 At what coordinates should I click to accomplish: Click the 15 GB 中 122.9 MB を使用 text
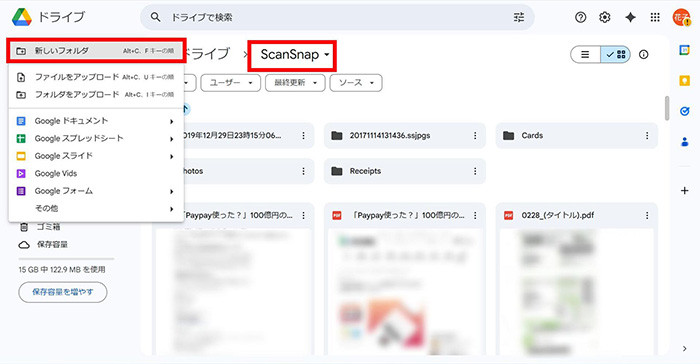pos(62,269)
